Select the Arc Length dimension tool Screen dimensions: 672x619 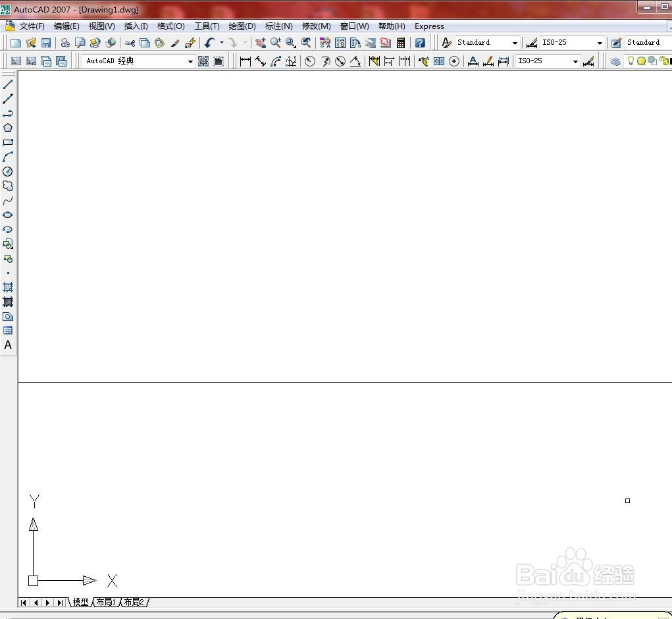(276, 61)
